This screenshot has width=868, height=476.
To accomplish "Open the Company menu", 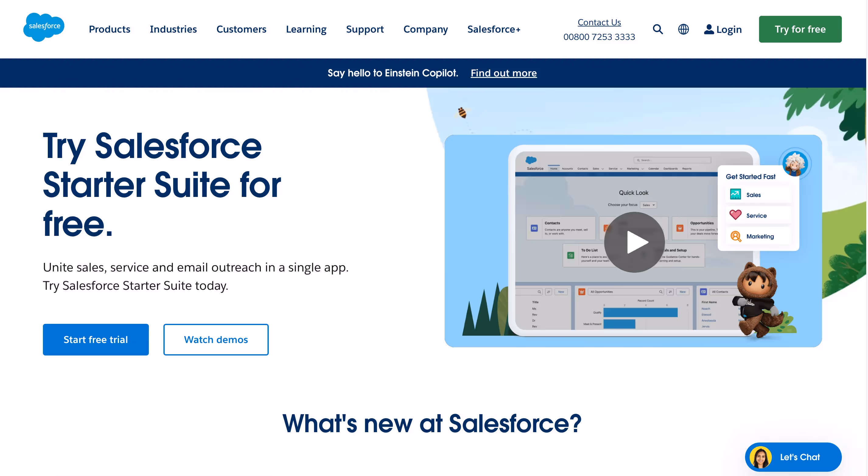I will tap(425, 29).
